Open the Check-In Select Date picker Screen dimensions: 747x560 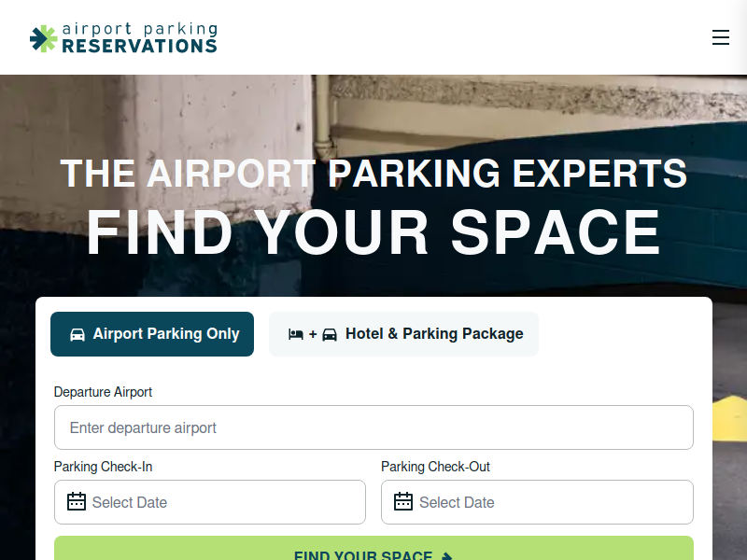[x=222, y=502]
